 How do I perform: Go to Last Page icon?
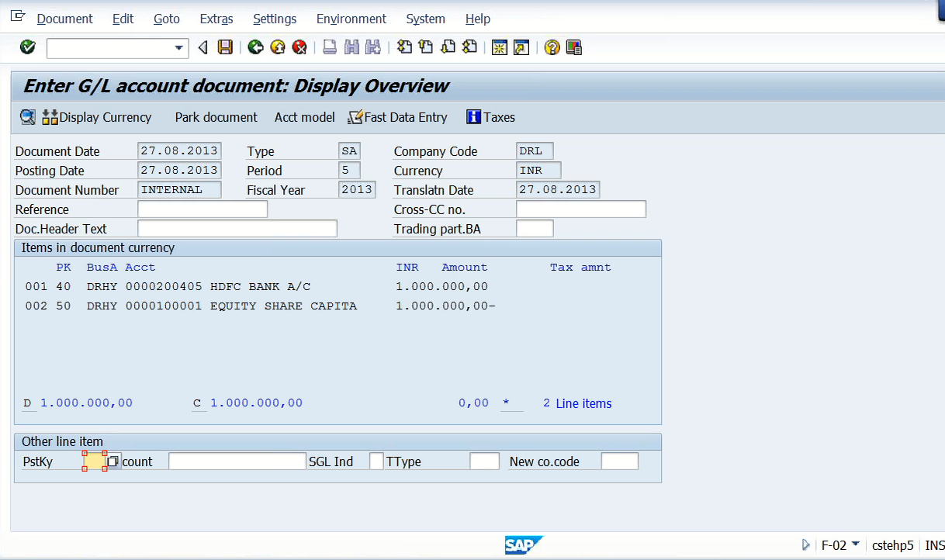(469, 47)
